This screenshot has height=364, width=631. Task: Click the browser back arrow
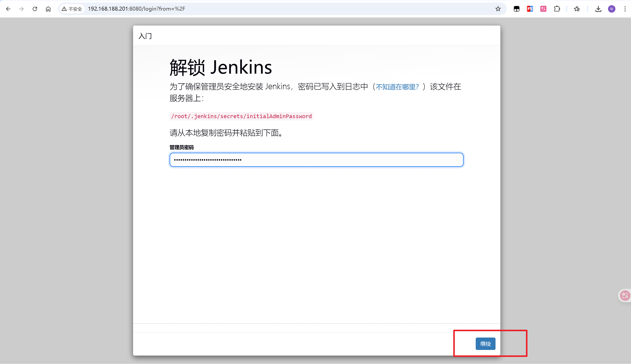[8, 9]
